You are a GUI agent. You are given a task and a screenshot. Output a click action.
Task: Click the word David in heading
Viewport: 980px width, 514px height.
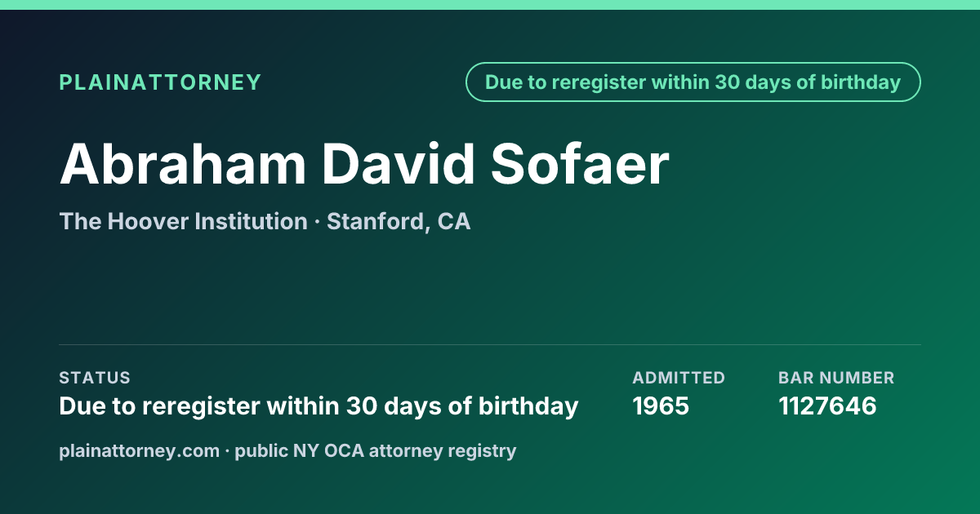399,164
